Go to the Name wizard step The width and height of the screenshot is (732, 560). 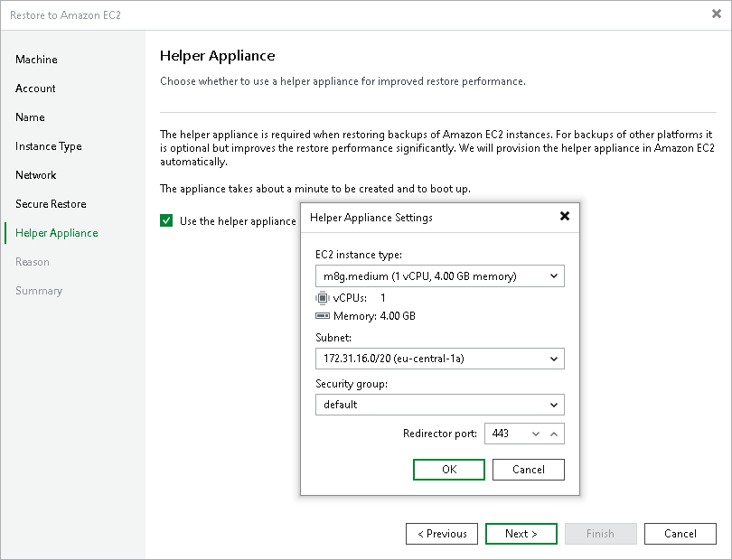click(30, 117)
